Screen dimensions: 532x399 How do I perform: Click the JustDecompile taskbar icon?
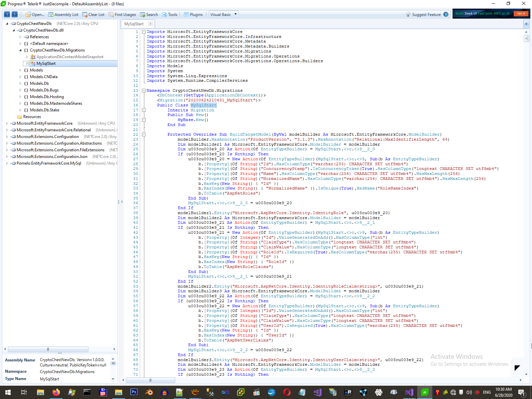(x=425, y=392)
